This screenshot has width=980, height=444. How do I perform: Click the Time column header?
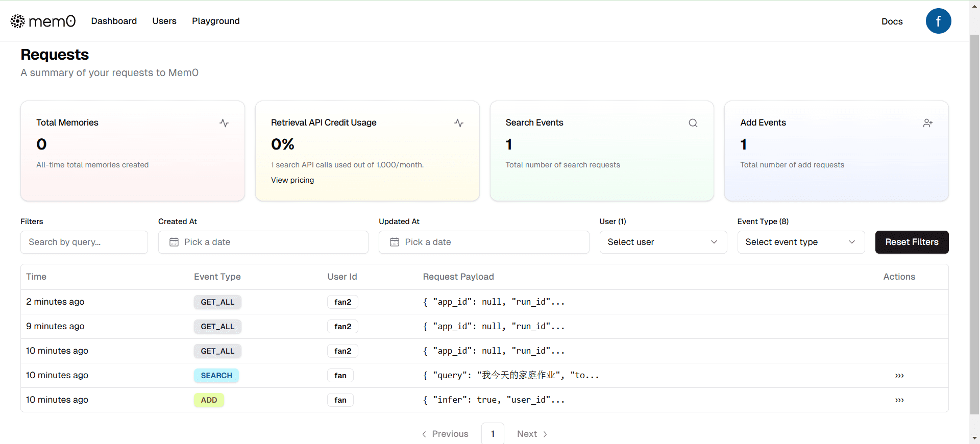(x=36, y=277)
